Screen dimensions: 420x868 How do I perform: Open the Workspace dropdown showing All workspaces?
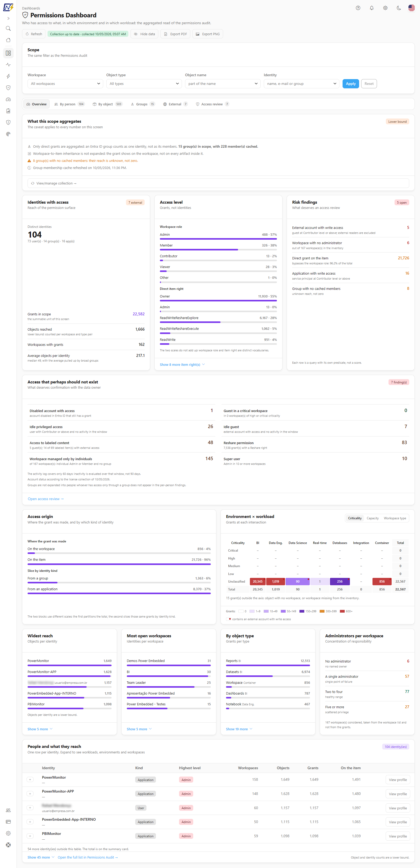pos(65,84)
